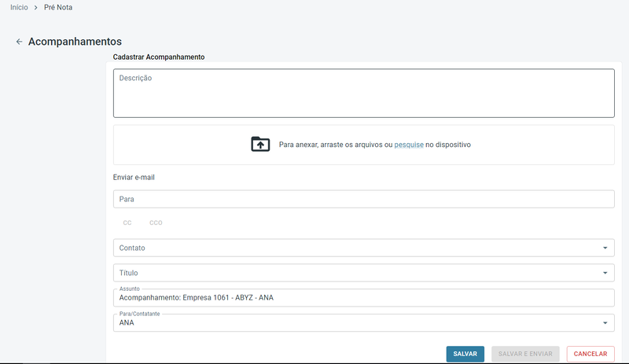Screen dimensions: 629x364
Task: Expand the Título dropdown arrow
Action: click(605, 273)
